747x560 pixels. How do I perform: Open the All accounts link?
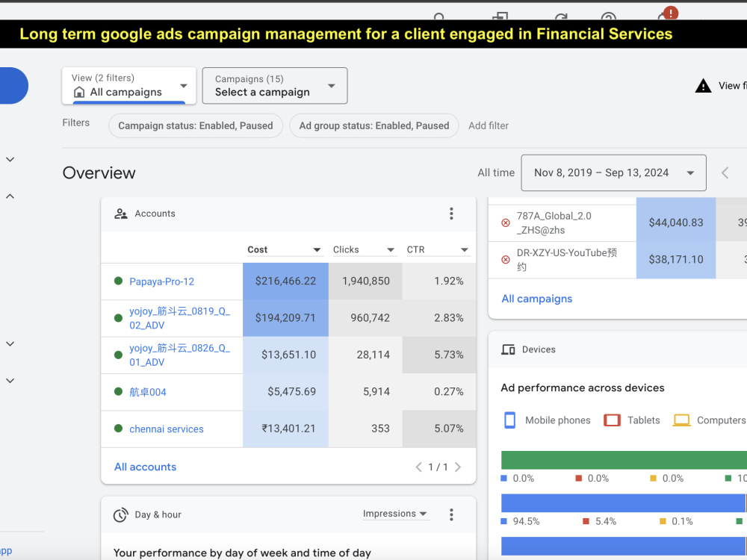point(146,467)
